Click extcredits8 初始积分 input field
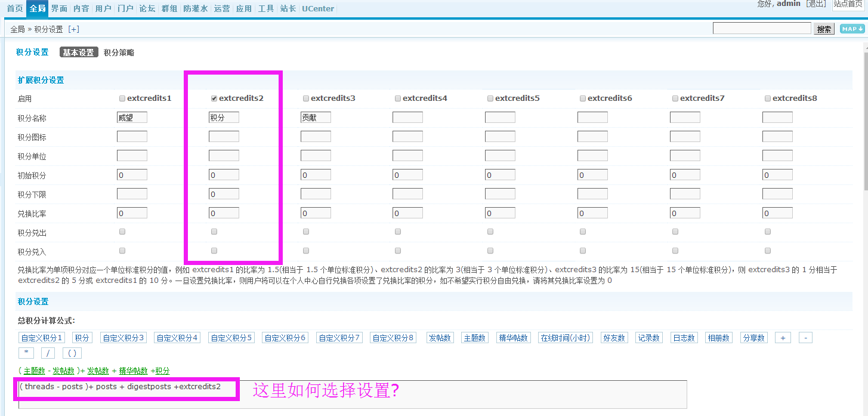Viewport: 868px width, 416px height. 777,175
